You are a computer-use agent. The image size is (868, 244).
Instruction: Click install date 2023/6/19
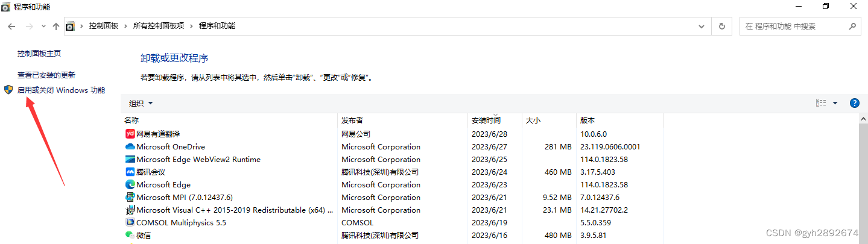(490, 222)
